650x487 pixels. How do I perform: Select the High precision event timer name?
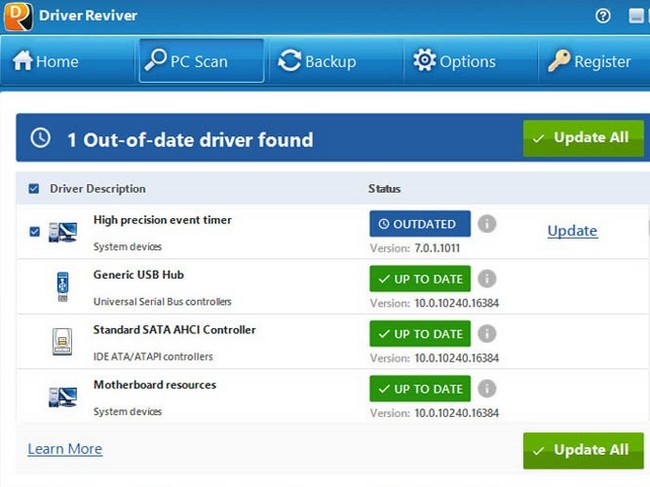(162, 220)
